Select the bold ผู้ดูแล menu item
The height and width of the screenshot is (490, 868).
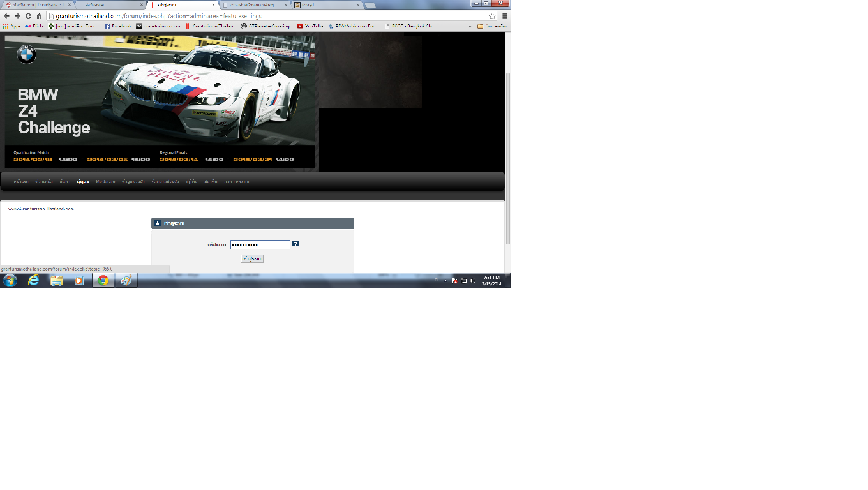(82, 182)
